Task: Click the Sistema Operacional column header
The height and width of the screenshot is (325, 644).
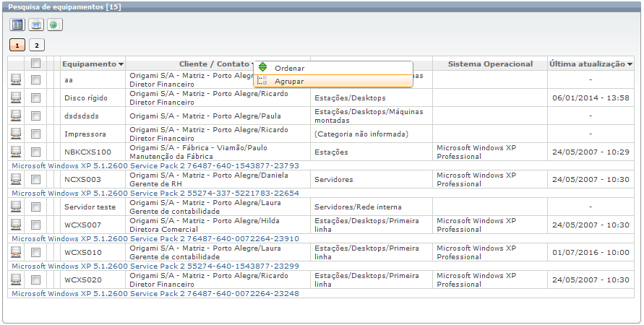Action: [x=490, y=64]
